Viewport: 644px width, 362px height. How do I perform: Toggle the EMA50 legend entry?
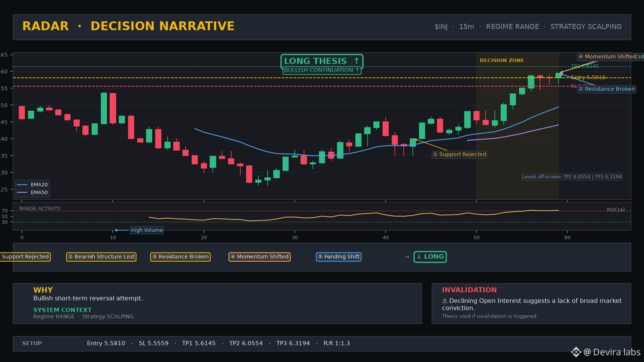(32, 193)
